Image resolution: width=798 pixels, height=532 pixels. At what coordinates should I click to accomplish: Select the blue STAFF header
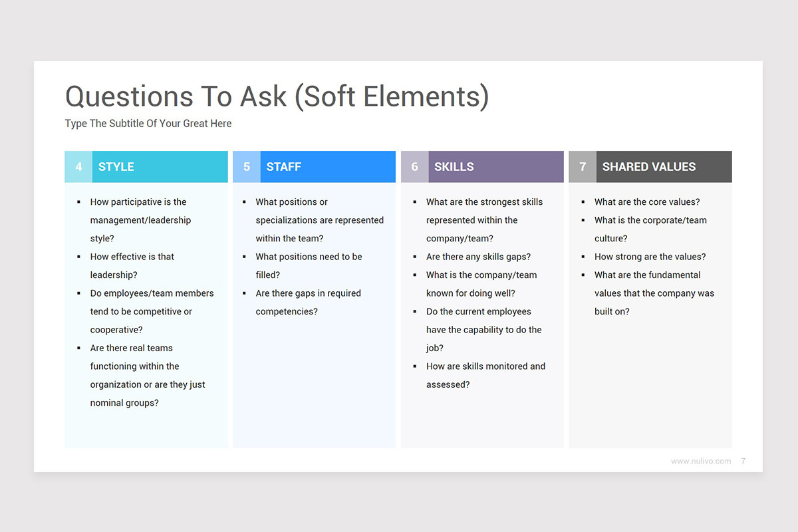[x=328, y=167]
